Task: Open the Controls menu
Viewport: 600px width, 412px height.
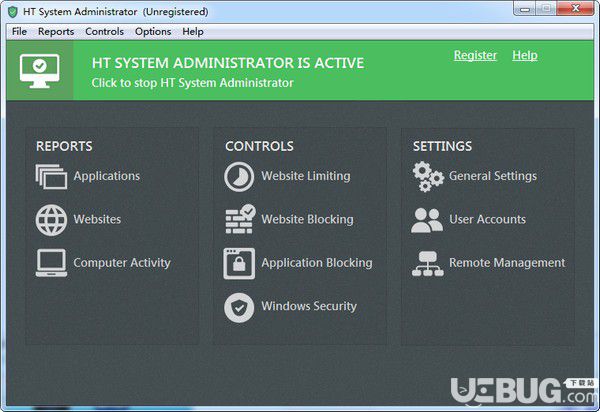Action: tap(104, 31)
